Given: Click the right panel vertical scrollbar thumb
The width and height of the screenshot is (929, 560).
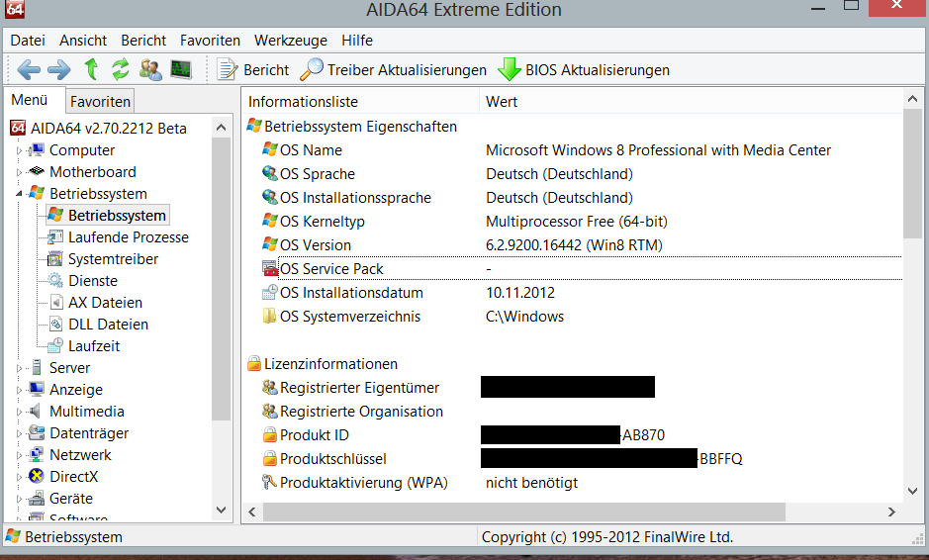Looking at the screenshot, I should (x=912, y=173).
